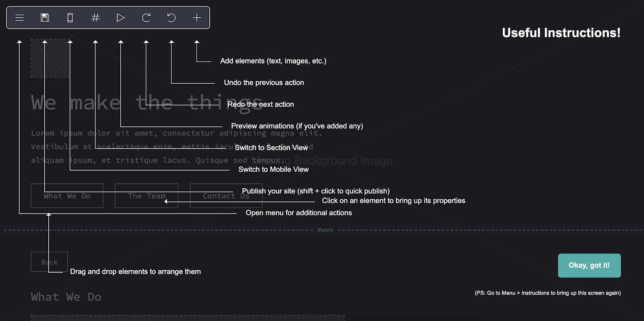The width and height of the screenshot is (644, 321).
Task: Preview animations with the play icon
Action: 121,18
